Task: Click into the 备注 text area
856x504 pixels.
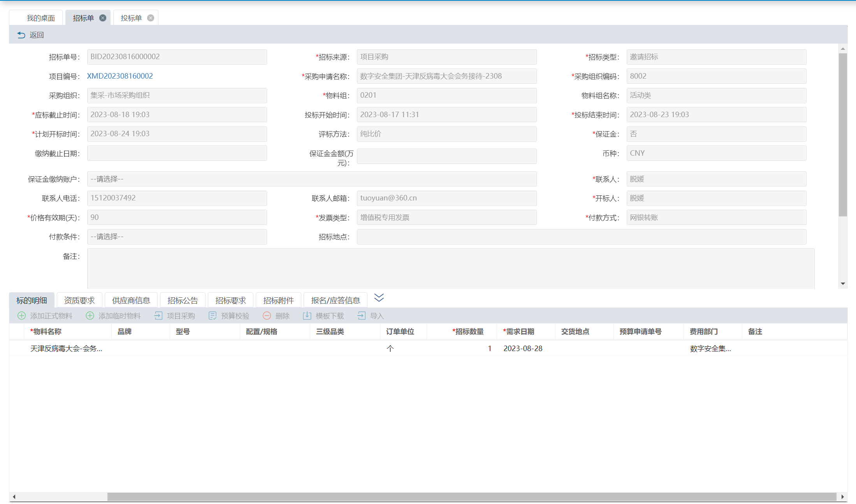Action: coord(450,268)
